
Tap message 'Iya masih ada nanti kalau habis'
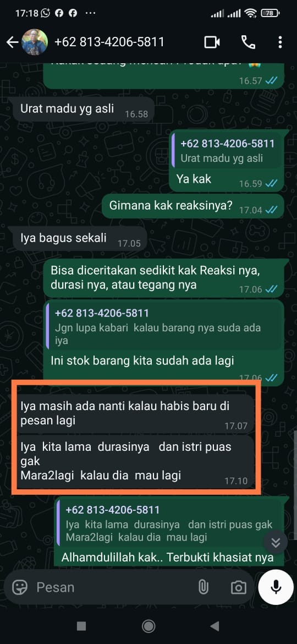coord(133,413)
